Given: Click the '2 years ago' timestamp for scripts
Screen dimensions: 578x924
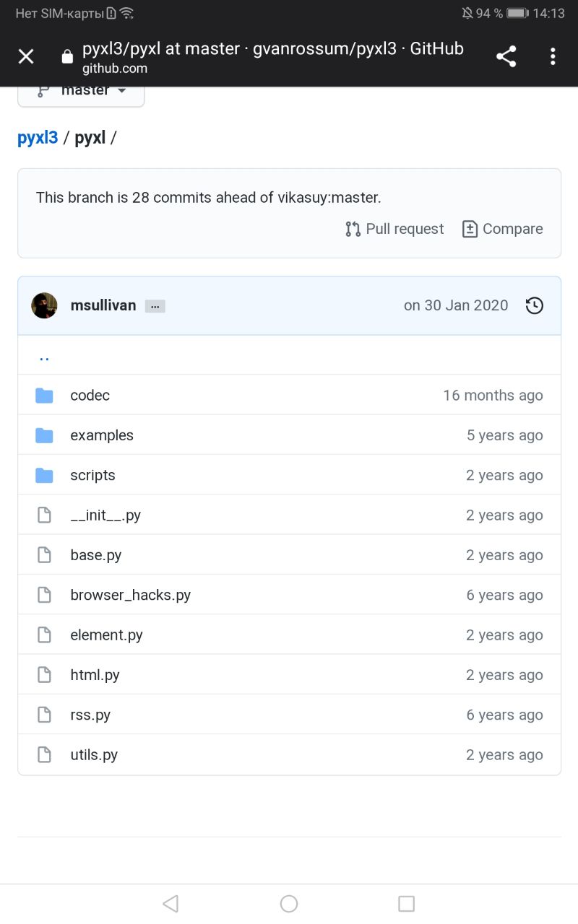Looking at the screenshot, I should pos(504,475).
